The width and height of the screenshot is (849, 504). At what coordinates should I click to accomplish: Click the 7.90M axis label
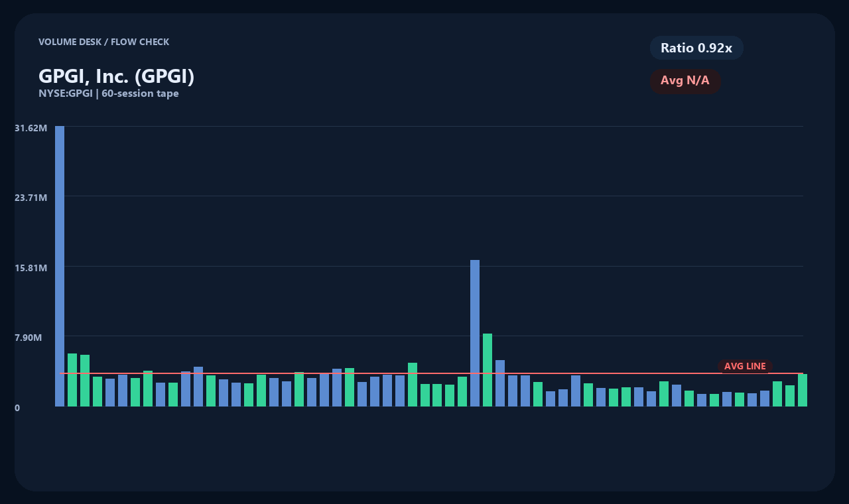click(29, 338)
